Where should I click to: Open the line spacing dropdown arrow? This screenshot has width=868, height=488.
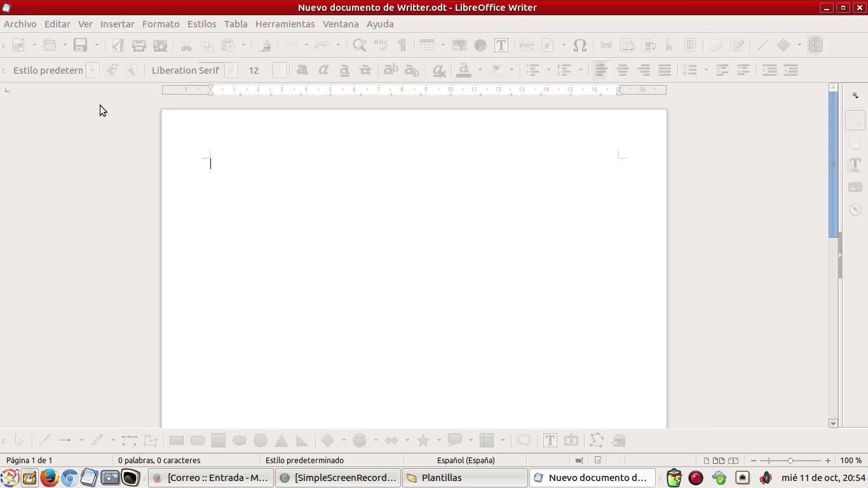[706, 70]
